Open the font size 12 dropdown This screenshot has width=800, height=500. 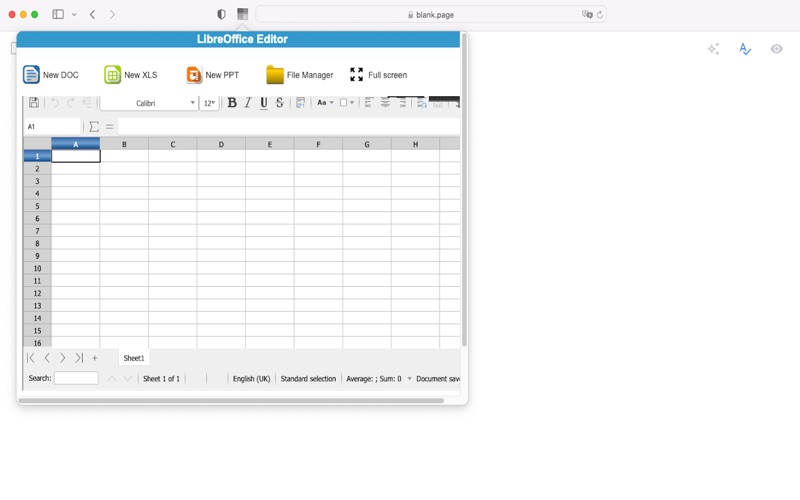coord(209,103)
